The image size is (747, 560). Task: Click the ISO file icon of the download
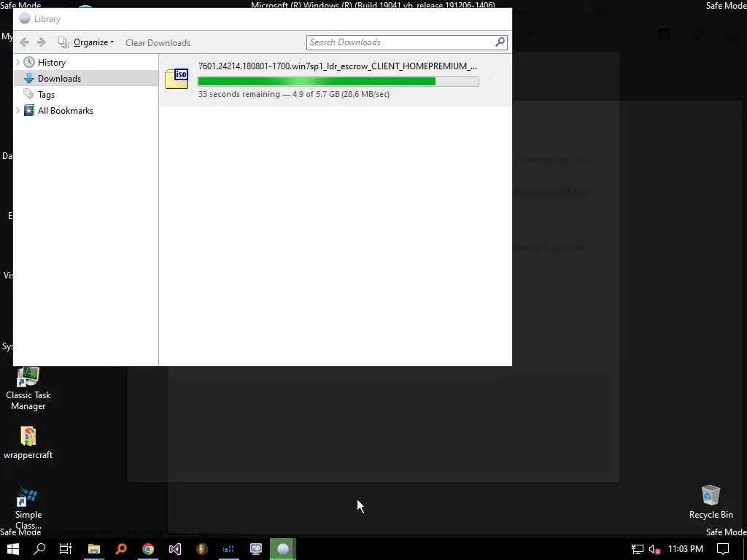tap(177, 79)
